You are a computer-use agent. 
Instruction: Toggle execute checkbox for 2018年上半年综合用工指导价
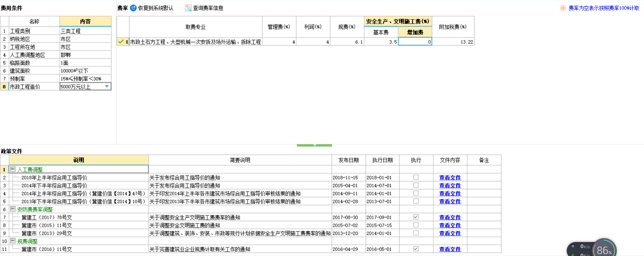(x=416, y=177)
